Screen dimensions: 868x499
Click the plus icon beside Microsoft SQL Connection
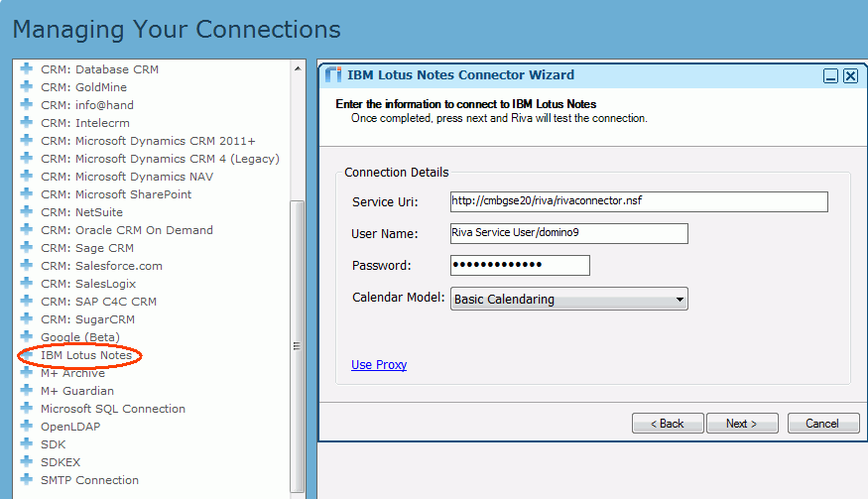(27, 409)
